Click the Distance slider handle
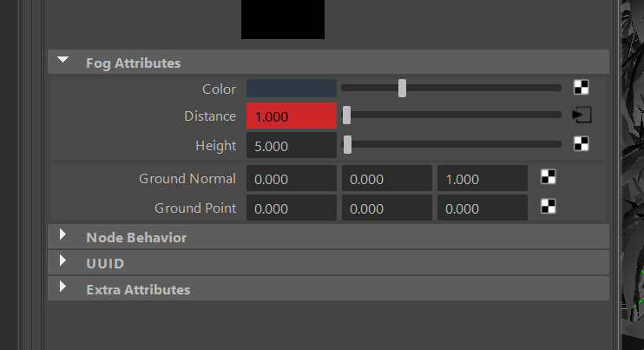 (x=346, y=116)
